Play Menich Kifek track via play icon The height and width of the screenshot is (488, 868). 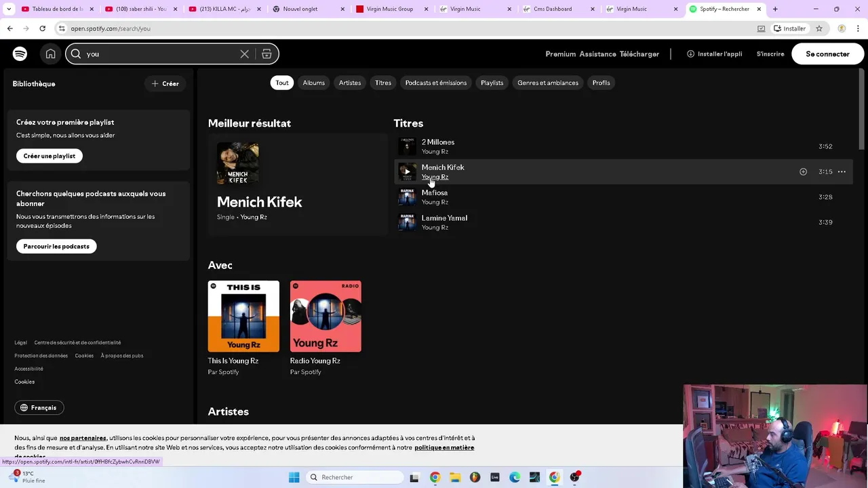click(x=407, y=171)
